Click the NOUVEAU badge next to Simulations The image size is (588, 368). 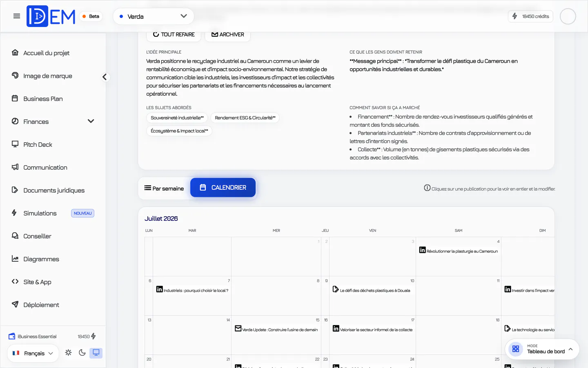[x=83, y=213]
